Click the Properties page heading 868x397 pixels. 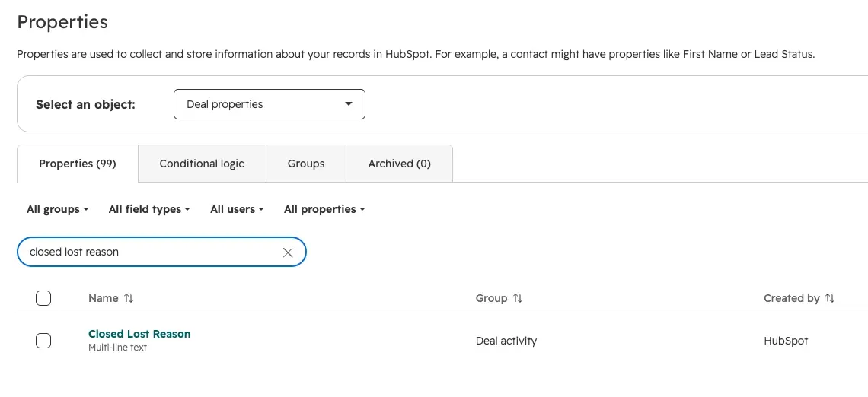62,22
